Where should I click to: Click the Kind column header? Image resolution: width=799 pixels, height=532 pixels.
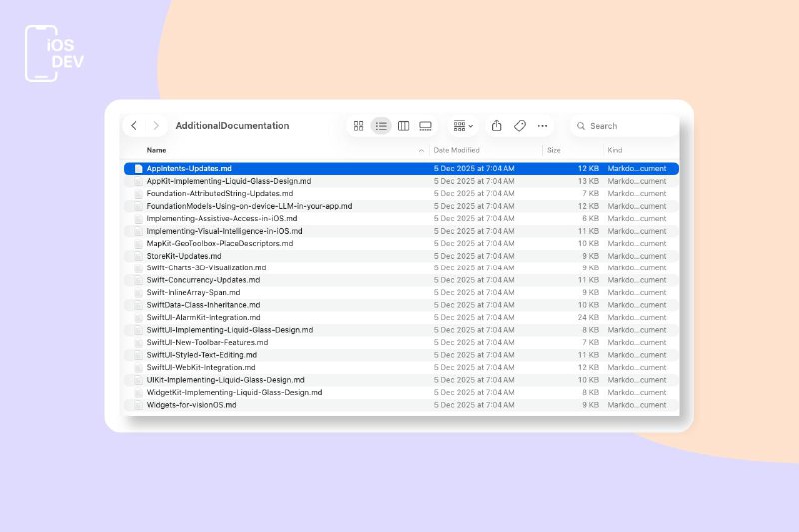pyautogui.click(x=615, y=150)
